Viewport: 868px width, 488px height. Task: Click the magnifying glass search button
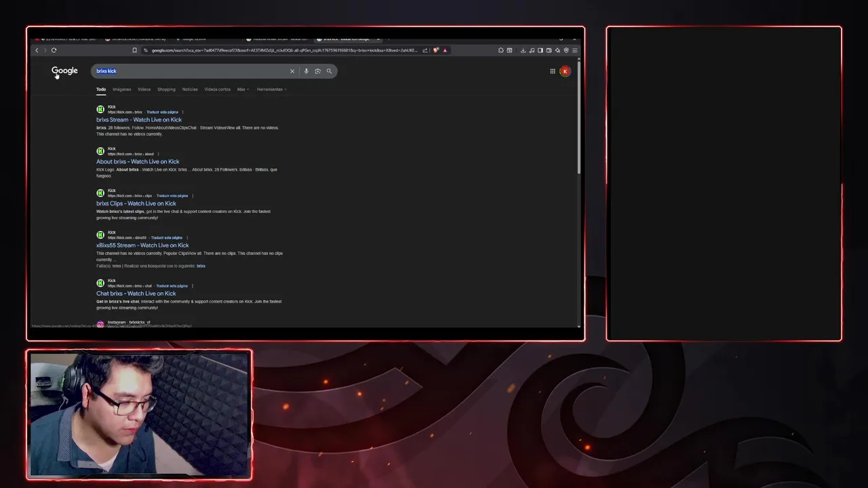(330, 71)
